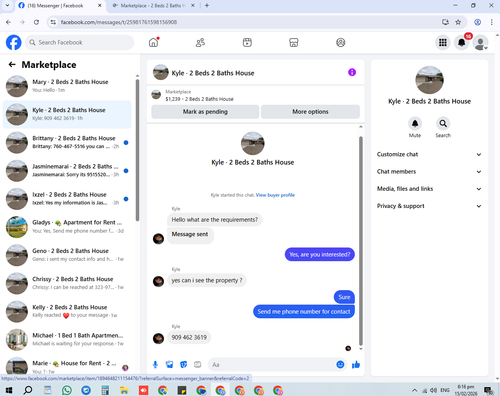Open Chrissy - 2 Beds 2 Baths chat

tap(67, 283)
